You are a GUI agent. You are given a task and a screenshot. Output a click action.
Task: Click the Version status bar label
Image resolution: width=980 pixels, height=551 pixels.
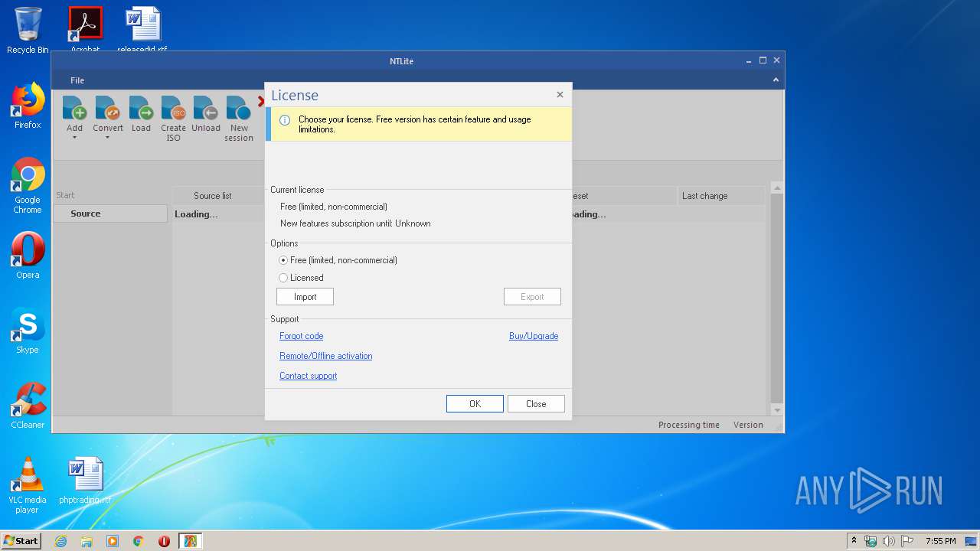[748, 425]
